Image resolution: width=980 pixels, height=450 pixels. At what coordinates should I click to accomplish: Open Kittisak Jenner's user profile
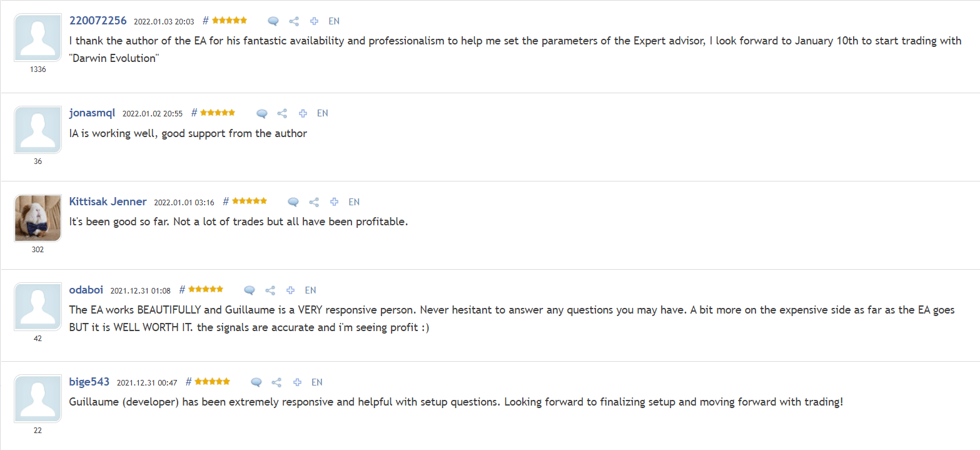[108, 202]
